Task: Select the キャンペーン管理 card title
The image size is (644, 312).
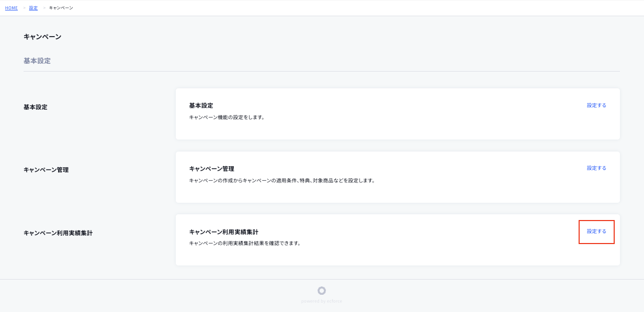Action: coord(212,169)
